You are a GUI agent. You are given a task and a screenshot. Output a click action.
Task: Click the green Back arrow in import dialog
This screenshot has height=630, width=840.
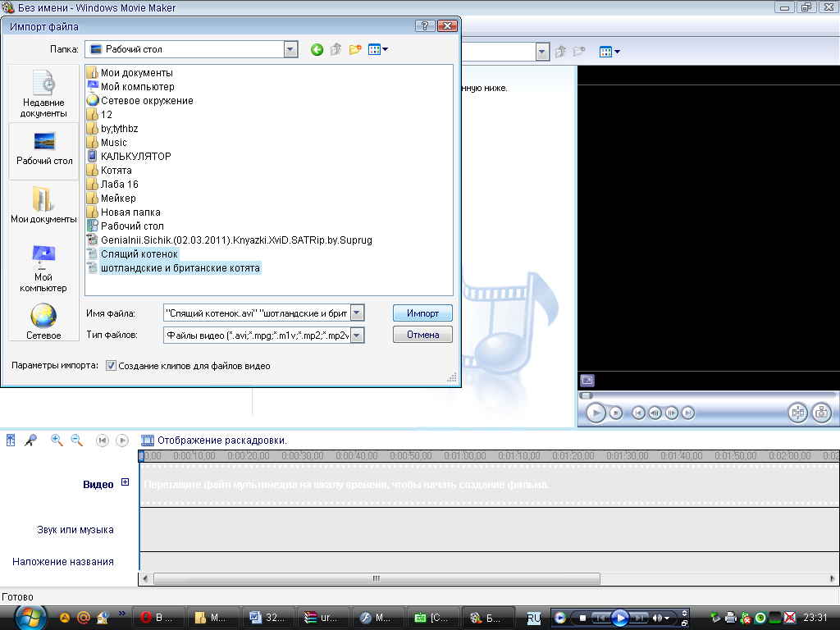[x=317, y=50]
